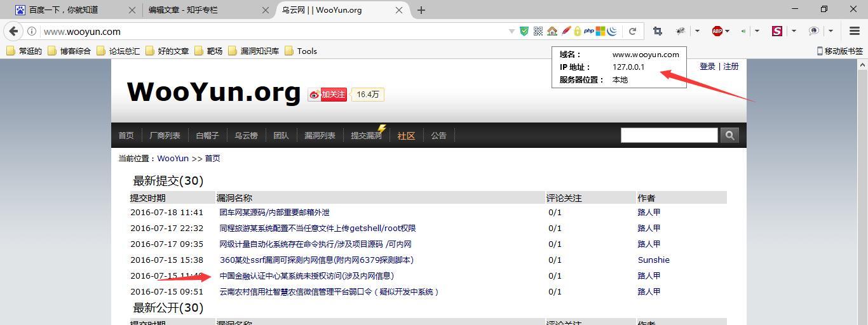The height and width of the screenshot is (325, 868).
Task: Click the Windows flag icon in address bar
Action: coord(600,31)
